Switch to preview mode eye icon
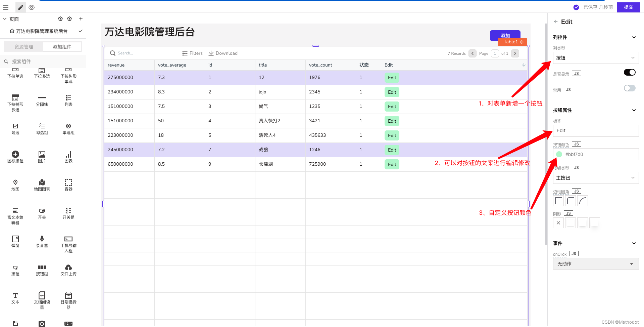The width and height of the screenshot is (644, 327). coord(32,7)
